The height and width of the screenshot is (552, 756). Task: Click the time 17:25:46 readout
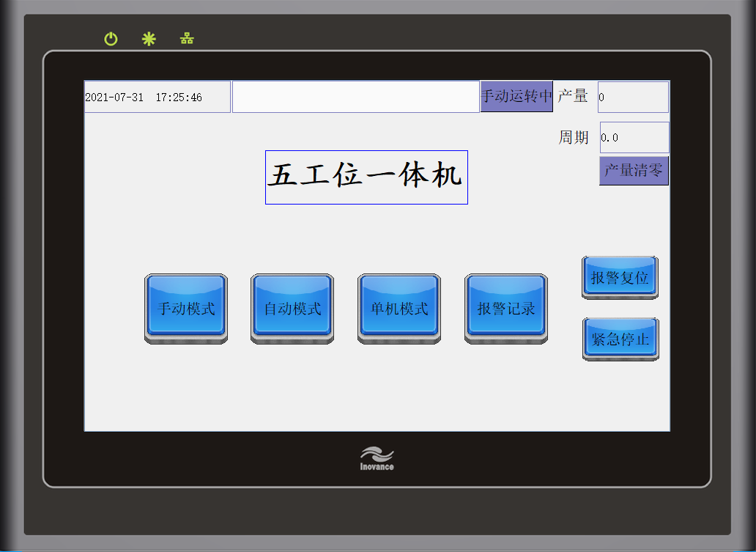click(x=179, y=97)
